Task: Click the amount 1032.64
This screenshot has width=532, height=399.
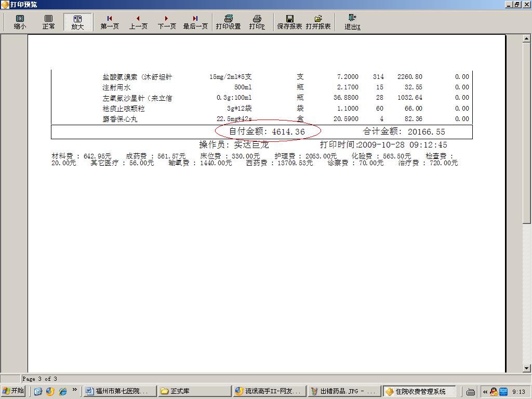Action: [x=410, y=98]
